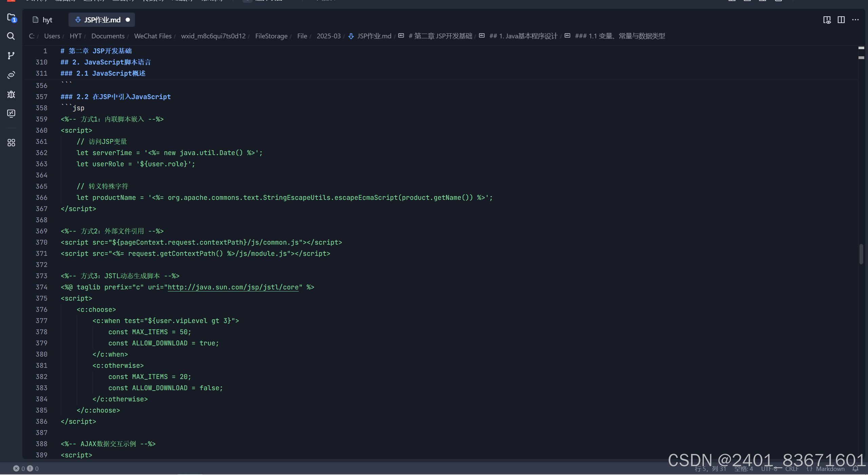Screen dimensions: 868x475
Task: Click the vertical scrollbar thumb
Action: [861, 254]
